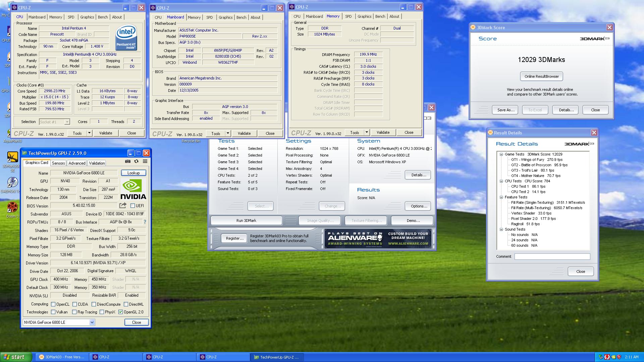
Task: Click the taskbar clock showing 2:11 AM
Action: pyautogui.click(x=632, y=357)
